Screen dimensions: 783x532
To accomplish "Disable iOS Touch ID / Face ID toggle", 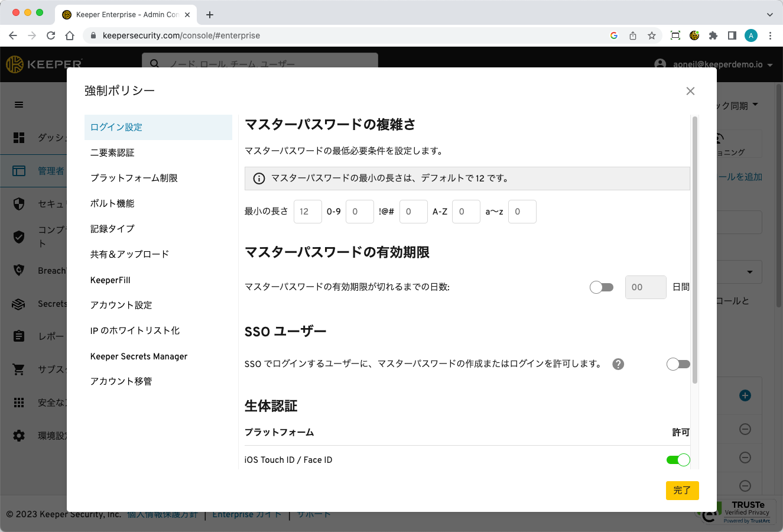I will pyautogui.click(x=678, y=460).
